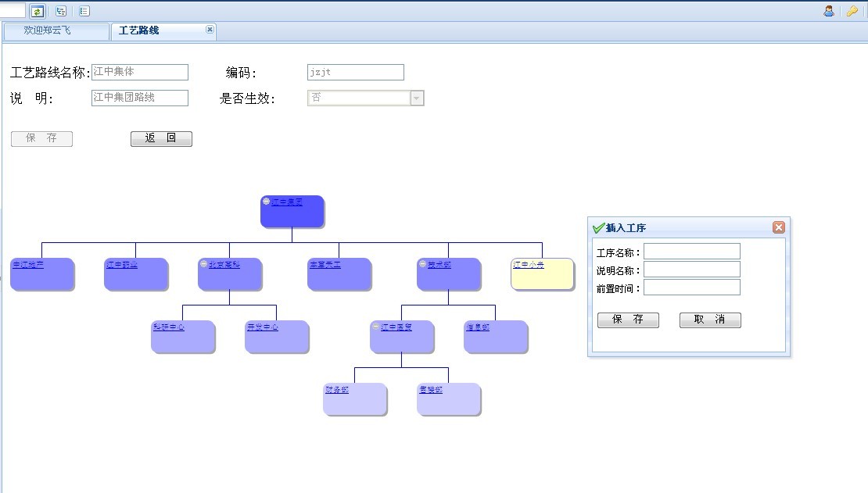Switch to the 欢迎郑云飞 tab
The image size is (868, 493).
click(56, 31)
